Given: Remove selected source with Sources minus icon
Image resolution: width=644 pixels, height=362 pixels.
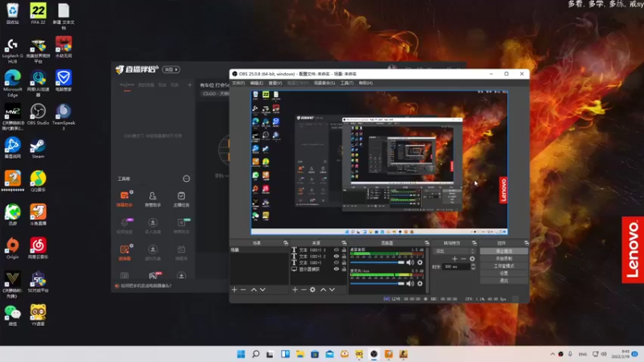Looking at the screenshot, I should click(x=303, y=290).
